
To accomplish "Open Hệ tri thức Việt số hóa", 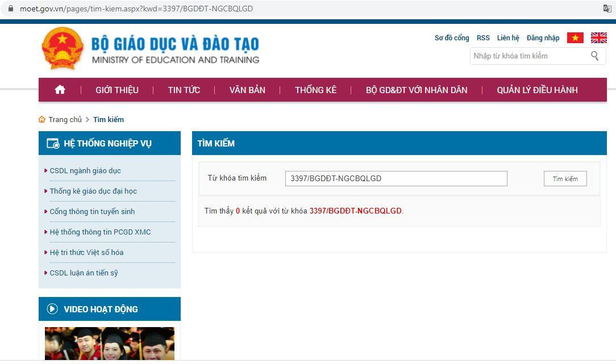I will click(86, 253).
